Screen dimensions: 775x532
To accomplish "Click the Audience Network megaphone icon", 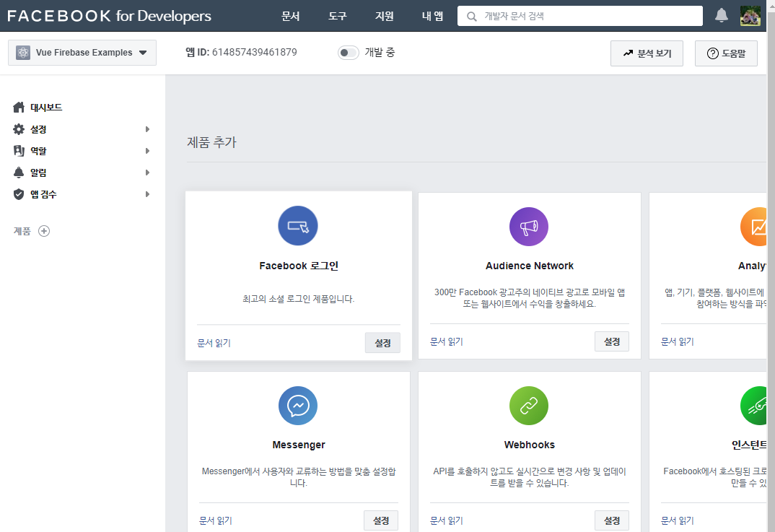I will click(529, 227).
